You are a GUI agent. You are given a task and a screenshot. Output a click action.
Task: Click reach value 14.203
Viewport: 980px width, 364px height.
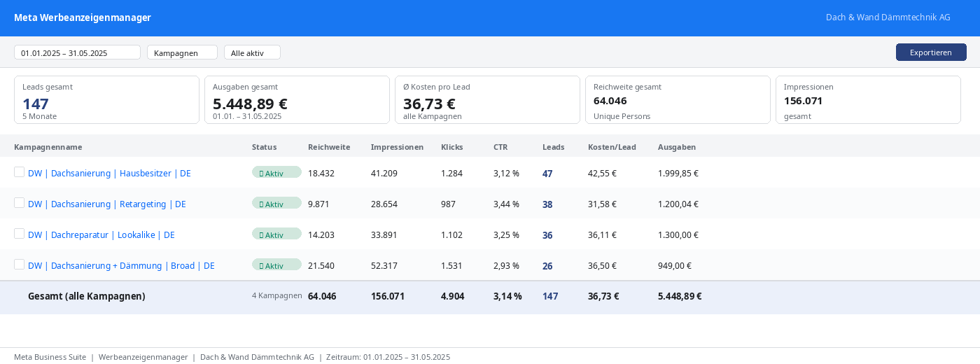pos(321,235)
